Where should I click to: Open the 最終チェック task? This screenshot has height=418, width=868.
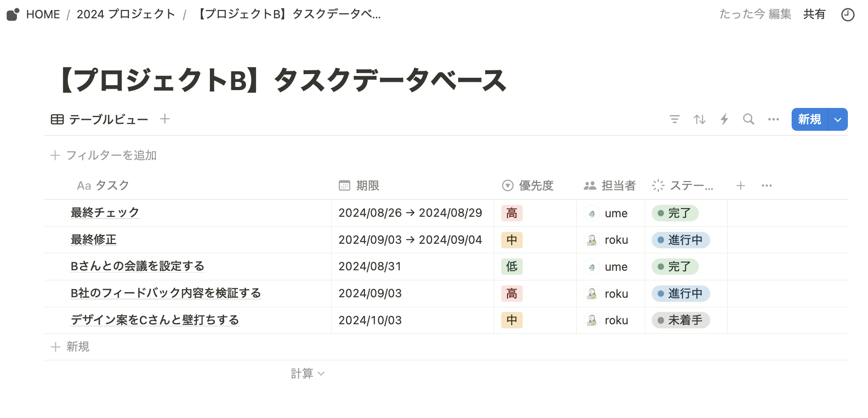(x=105, y=213)
